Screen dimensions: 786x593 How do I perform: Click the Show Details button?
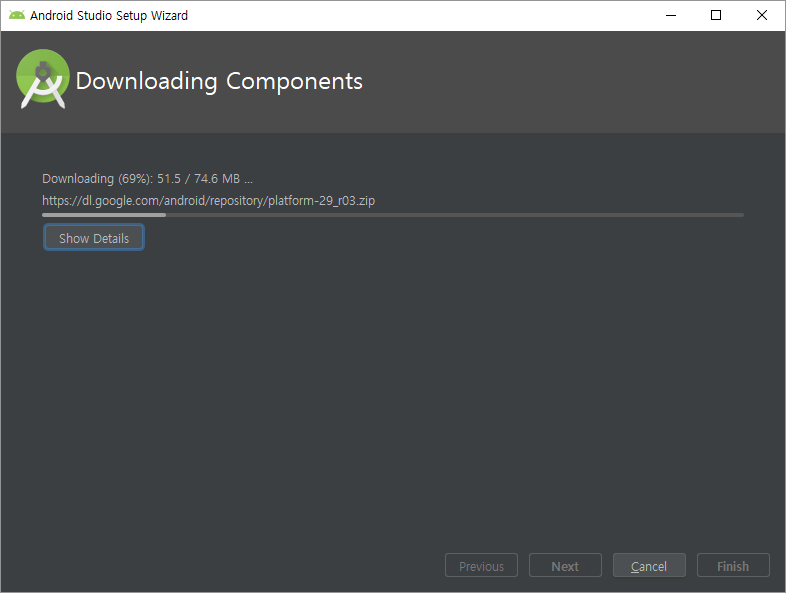[x=94, y=238]
